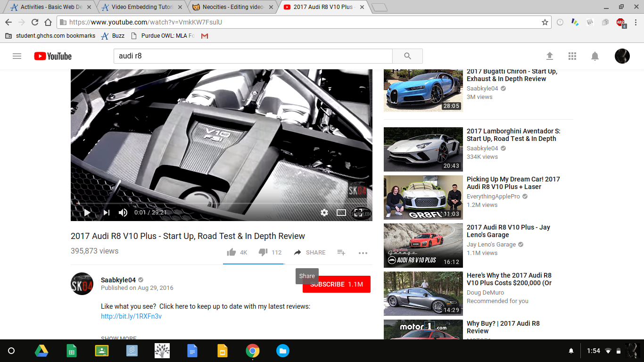
Task: Open the bit.ly link in description
Action: click(131, 316)
